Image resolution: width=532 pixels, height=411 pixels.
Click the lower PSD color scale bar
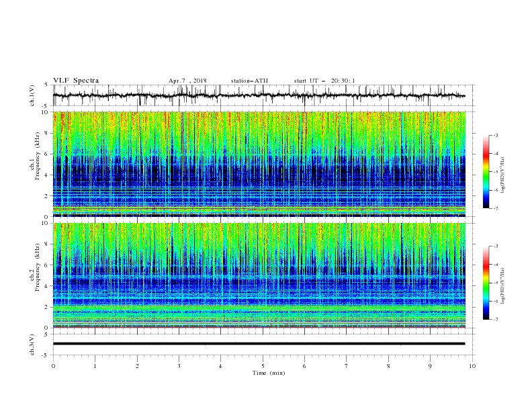coord(486,283)
